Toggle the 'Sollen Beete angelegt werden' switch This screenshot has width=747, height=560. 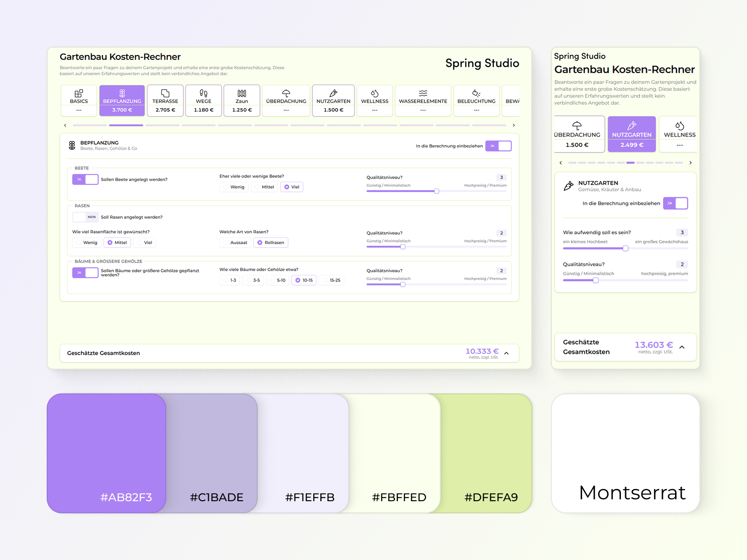85,180
